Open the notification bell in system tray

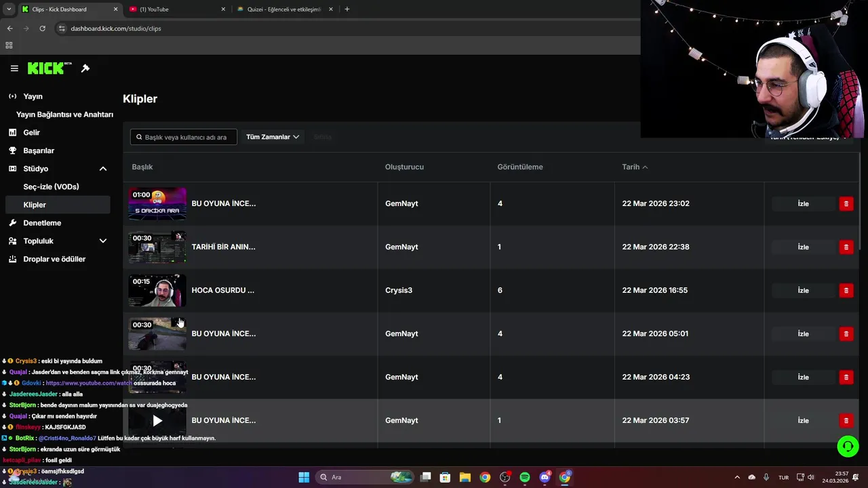(x=855, y=477)
